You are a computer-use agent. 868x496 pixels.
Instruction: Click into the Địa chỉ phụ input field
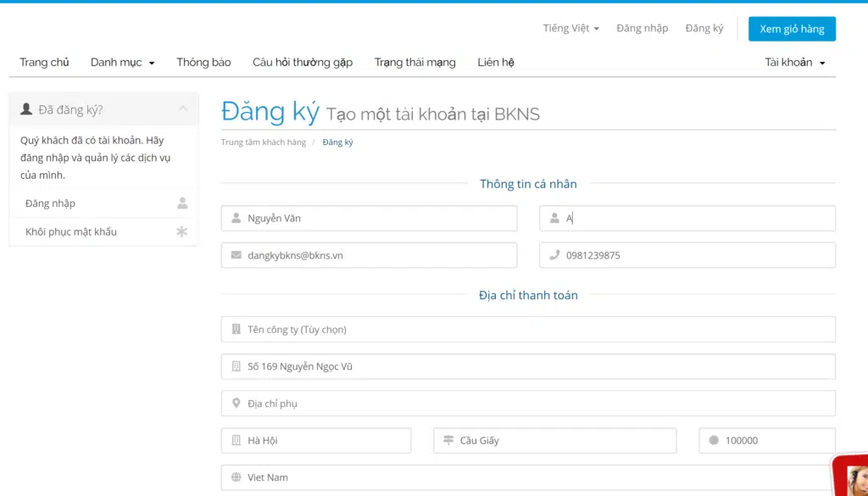(x=528, y=403)
